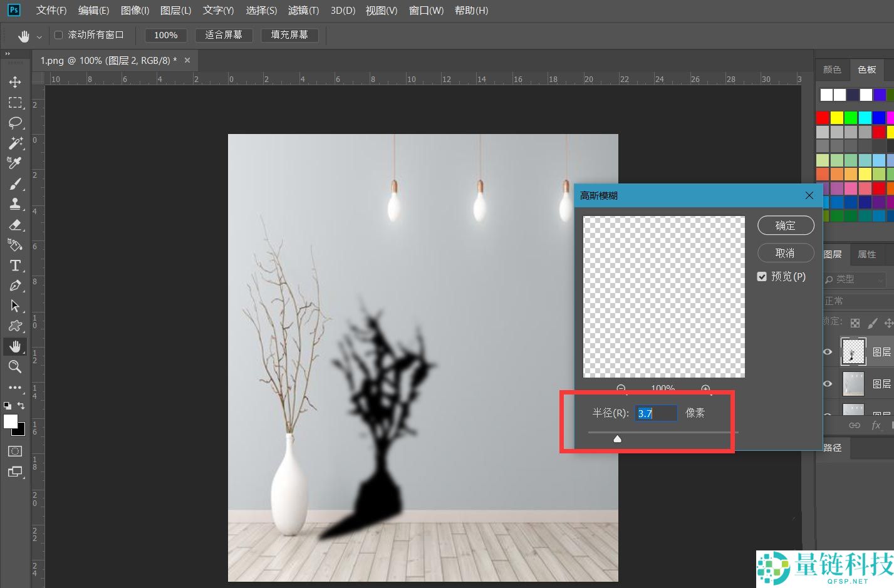Click 确定 in the Gaussian blur dialog
The width and height of the screenshot is (894, 588).
[786, 225]
